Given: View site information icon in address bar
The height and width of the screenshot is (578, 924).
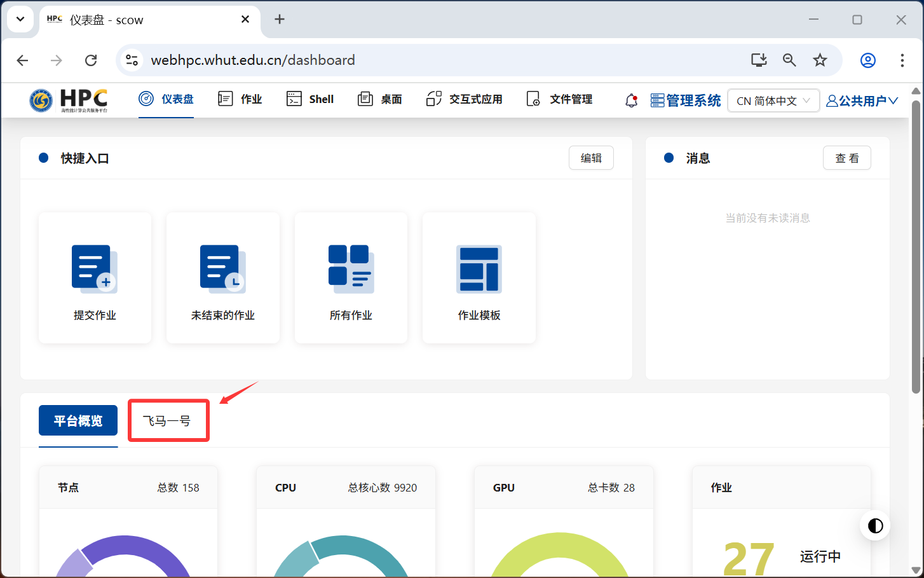Looking at the screenshot, I should pyautogui.click(x=132, y=60).
